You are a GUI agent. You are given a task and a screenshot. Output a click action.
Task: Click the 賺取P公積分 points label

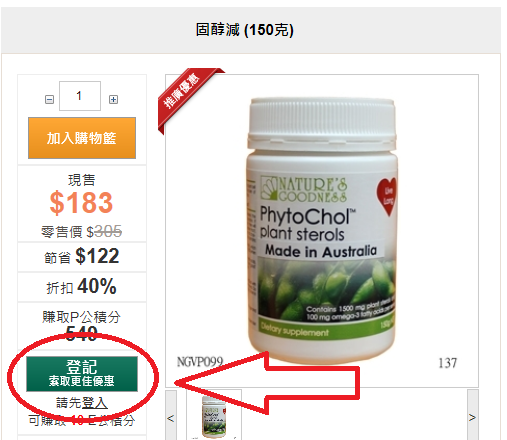[x=81, y=317]
